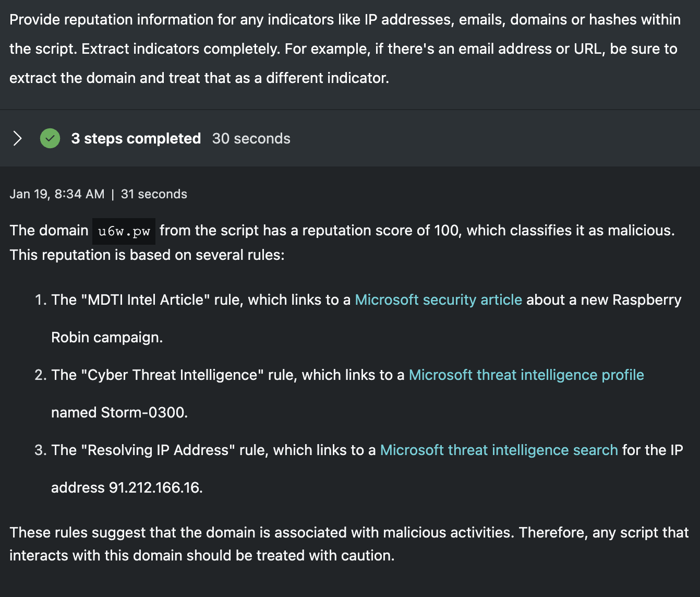Click the "Raspberry Robin campaign" text

(x=106, y=337)
